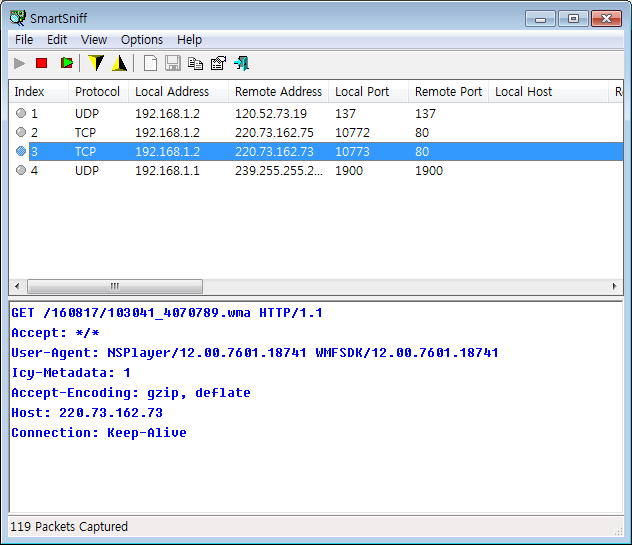
Task: Click the New blank page icon
Action: (x=150, y=63)
